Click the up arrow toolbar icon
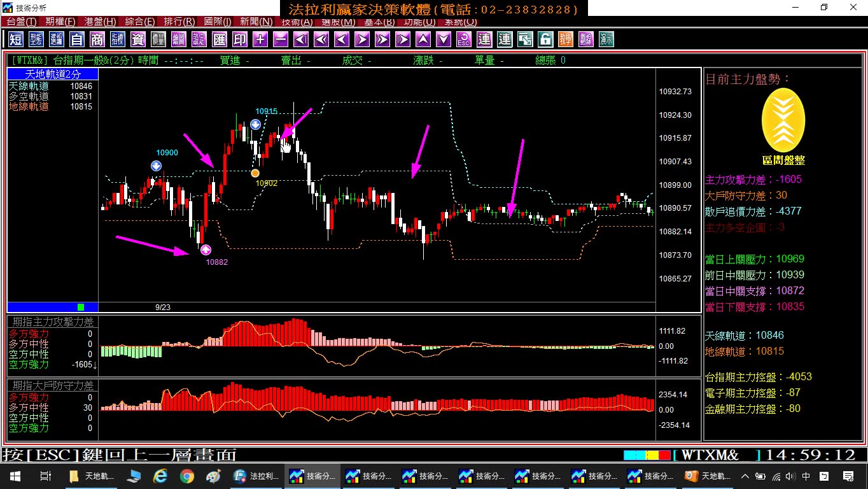The width and height of the screenshot is (868, 489). pyautogui.click(x=423, y=39)
